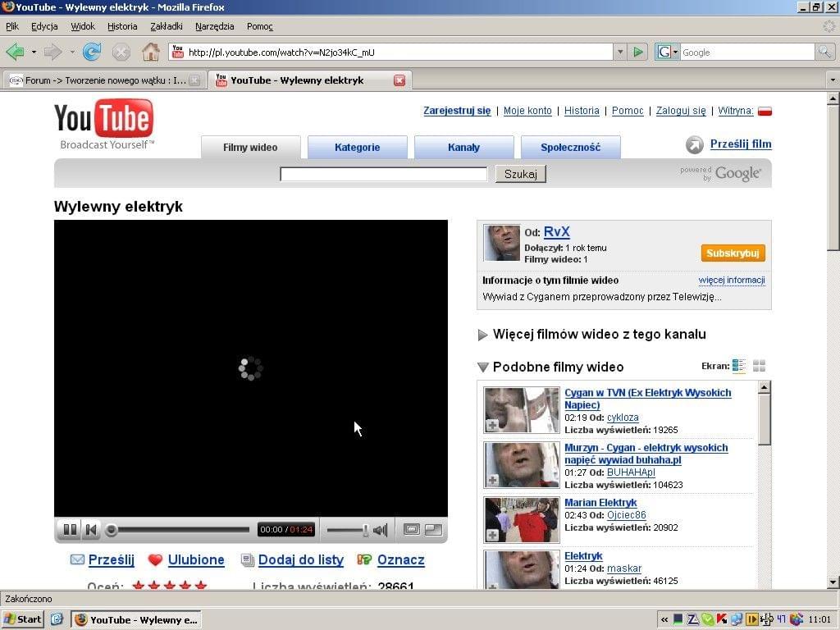Viewport: 840px width, 630px height.
Task: Click the envelope icon next to Prześlij
Action: (77, 559)
